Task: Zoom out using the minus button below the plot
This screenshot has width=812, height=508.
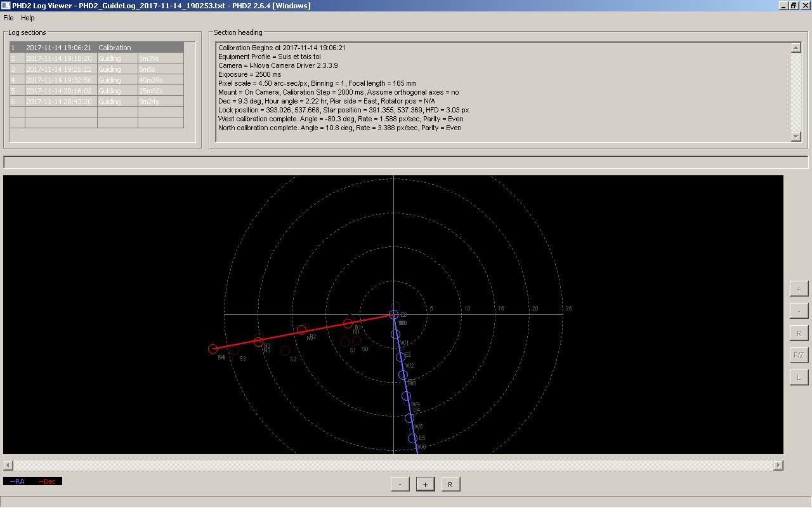Action: point(400,484)
